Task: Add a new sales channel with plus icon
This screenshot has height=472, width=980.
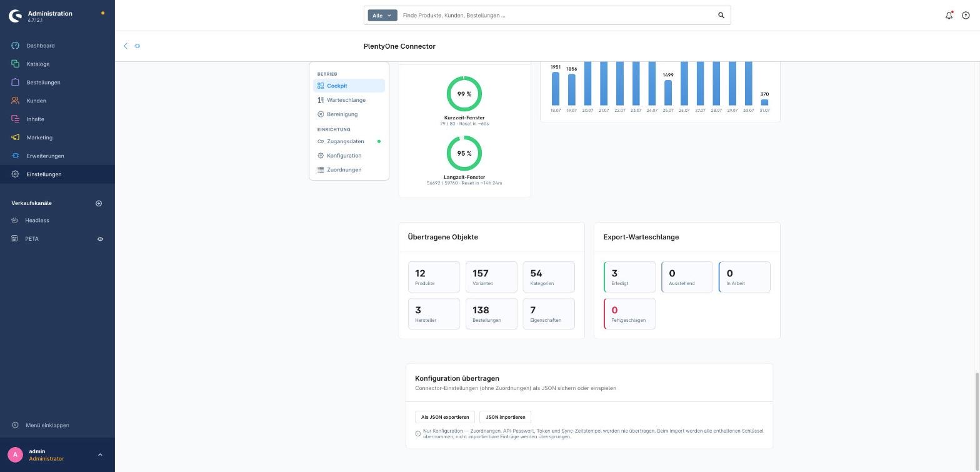Action: [99, 203]
